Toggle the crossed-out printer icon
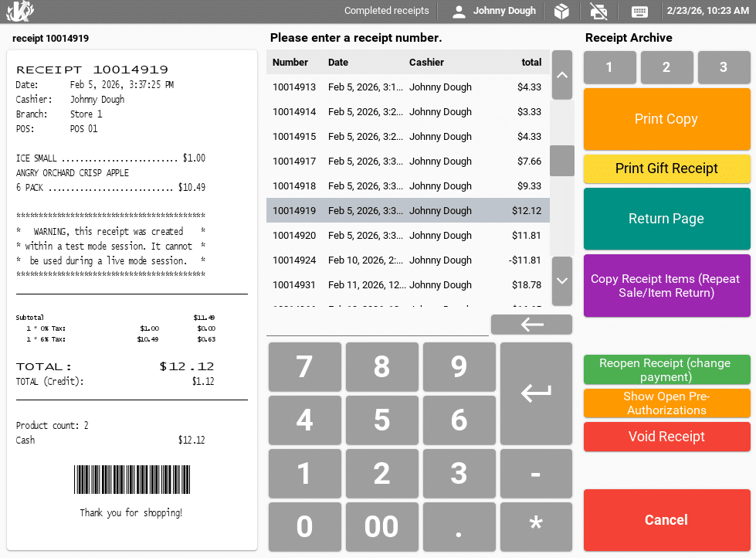 click(x=598, y=12)
